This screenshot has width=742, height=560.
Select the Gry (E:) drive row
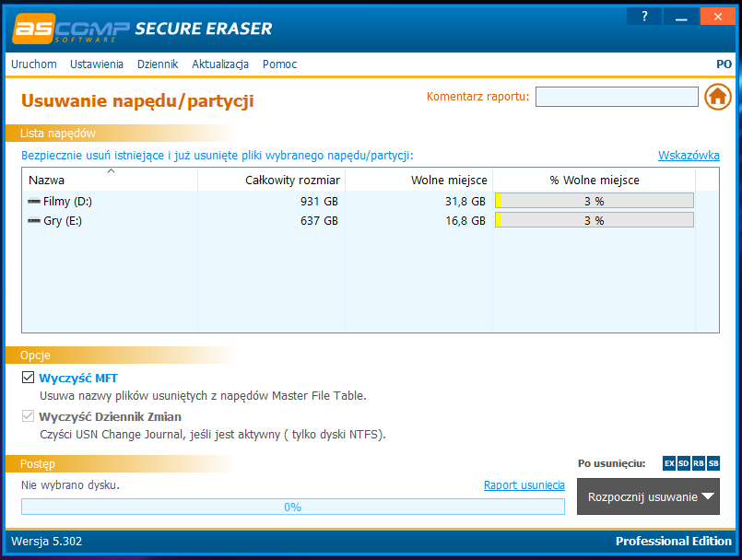click(371, 220)
